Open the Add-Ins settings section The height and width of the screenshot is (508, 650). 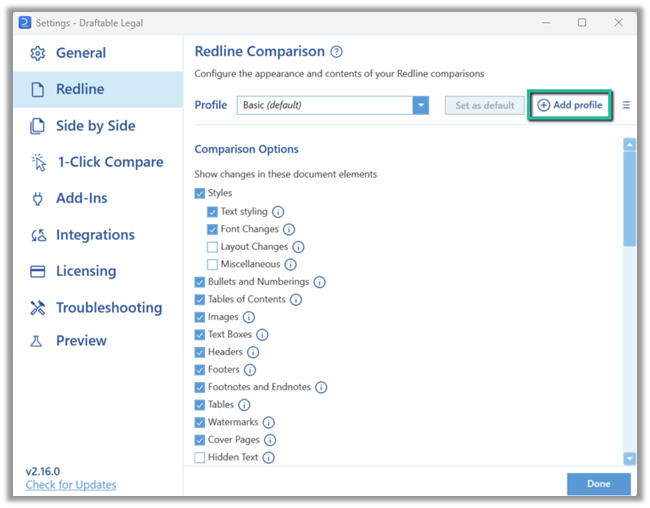(x=98, y=199)
